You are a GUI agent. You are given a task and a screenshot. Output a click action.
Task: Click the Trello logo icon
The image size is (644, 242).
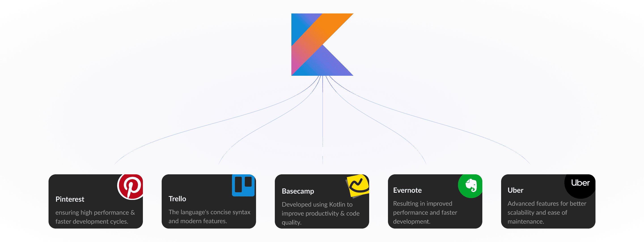pos(243,185)
